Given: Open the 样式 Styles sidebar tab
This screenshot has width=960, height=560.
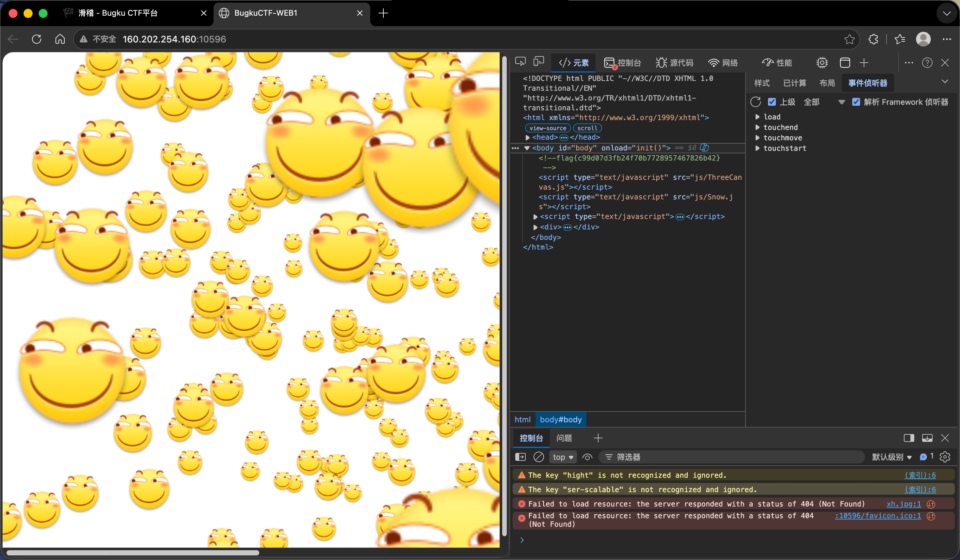Looking at the screenshot, I should 762,83.
